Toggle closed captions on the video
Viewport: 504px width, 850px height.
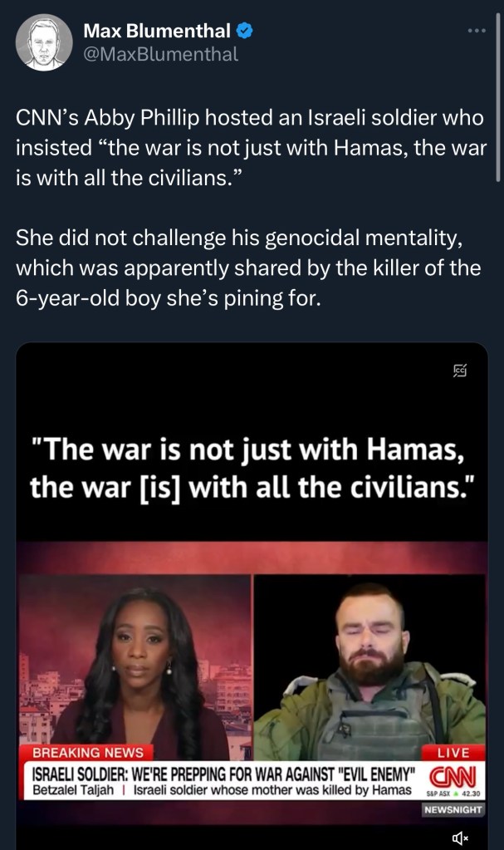point(460,371)
